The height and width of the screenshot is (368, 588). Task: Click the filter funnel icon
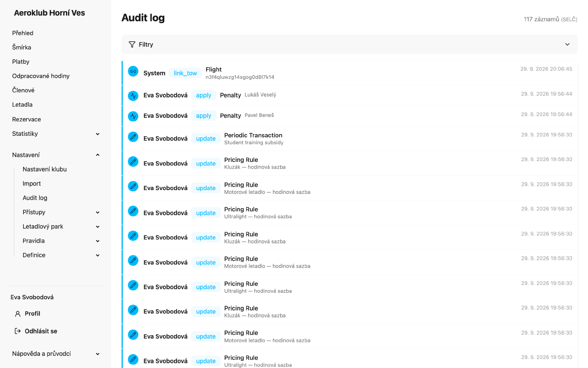point(132,45)
